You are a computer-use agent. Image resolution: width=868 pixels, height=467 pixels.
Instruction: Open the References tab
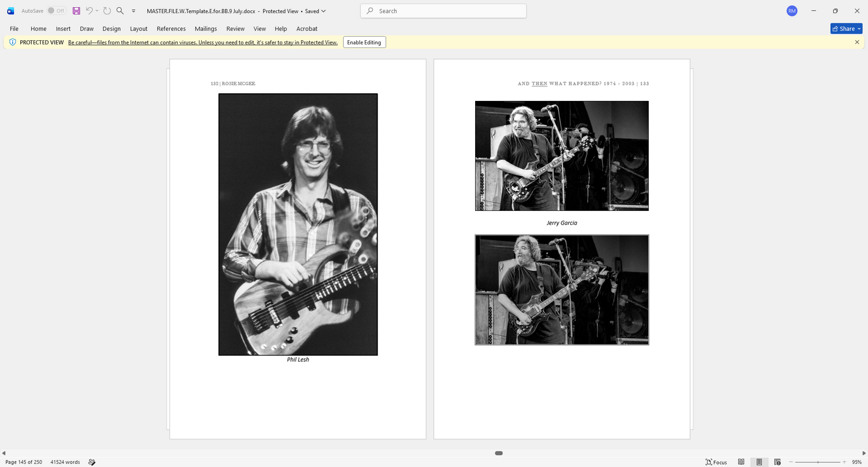171,28
